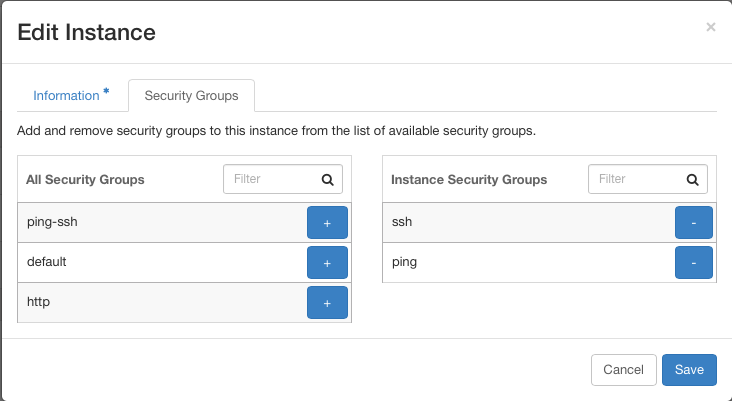Click the Instance Security Groups search magnifier icon
This screenshot has width=732, height=401.
(693, 179)
